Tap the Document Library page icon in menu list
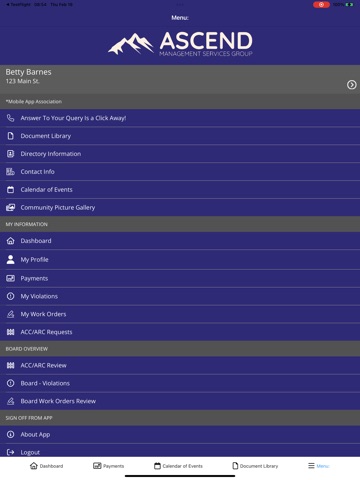The height and width of the screenshot is (480, 360). [11, 136]
